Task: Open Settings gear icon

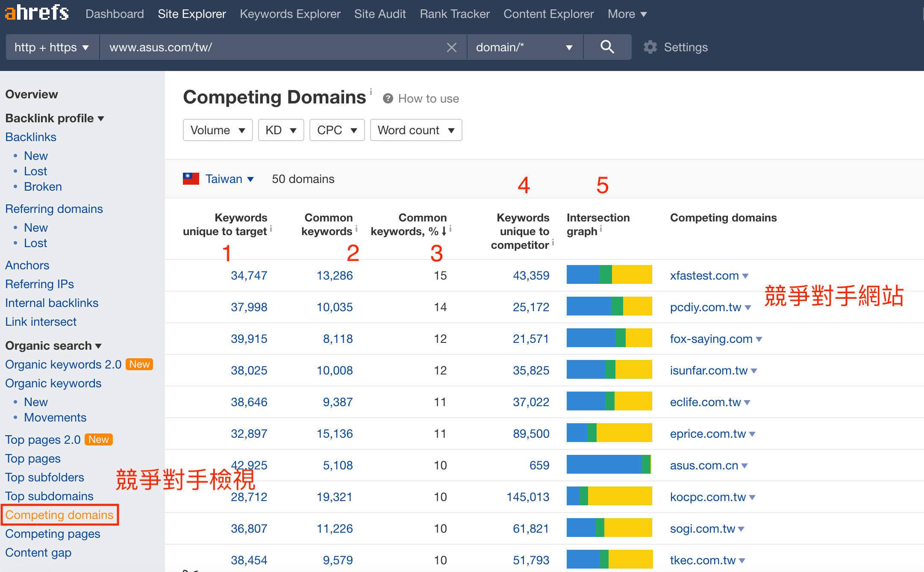Action: pos(650,47)
